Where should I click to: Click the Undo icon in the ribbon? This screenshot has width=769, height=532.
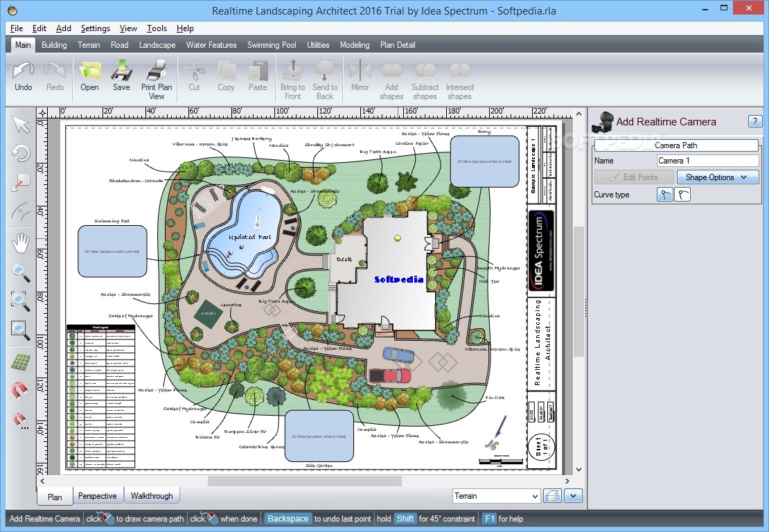pos(23,71)
